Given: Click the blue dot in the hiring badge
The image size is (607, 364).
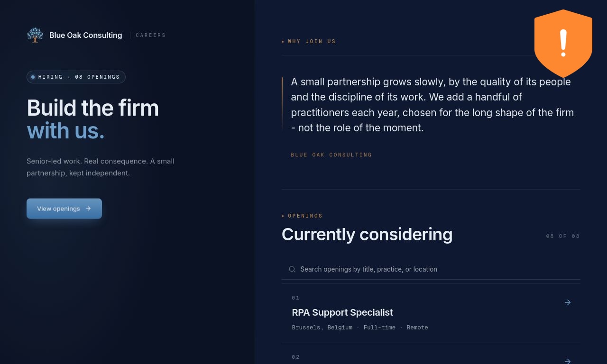Looking at the screenshot, I should pyautogui.click(x=33, y=77).
